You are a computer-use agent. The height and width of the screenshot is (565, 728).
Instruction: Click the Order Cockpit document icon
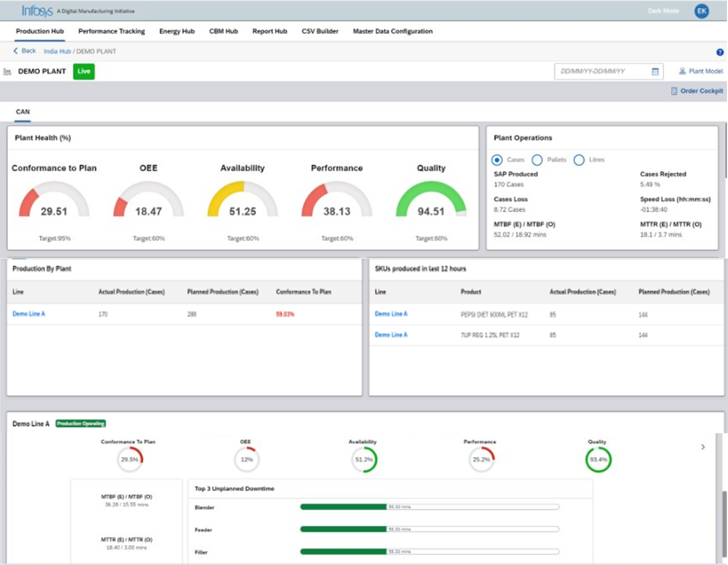(674, 91)
